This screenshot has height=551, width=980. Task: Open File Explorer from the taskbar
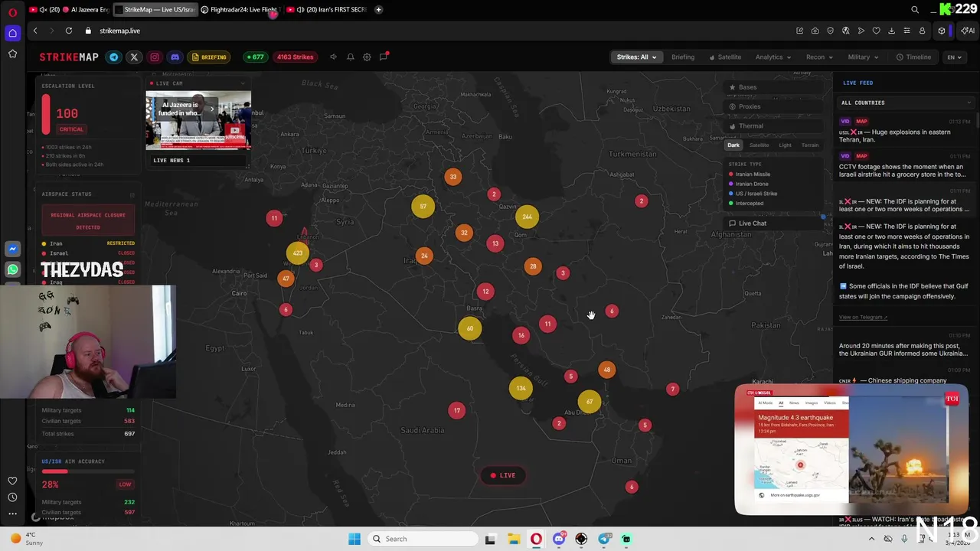[x=513, y=539]
